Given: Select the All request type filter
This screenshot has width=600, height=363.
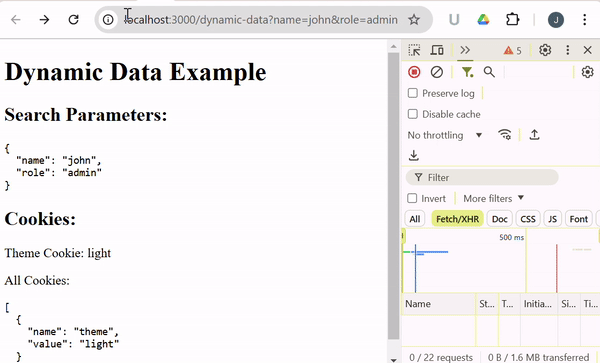Looking at the screenshot, I should click(x=415, y=219).
